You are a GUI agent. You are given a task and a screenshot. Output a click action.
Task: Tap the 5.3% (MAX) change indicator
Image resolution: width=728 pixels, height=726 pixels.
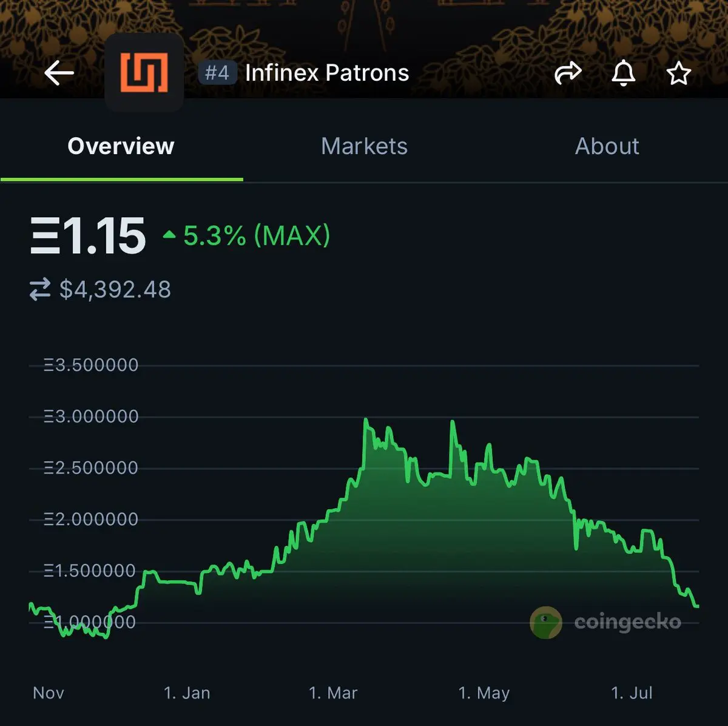point(247,236)
